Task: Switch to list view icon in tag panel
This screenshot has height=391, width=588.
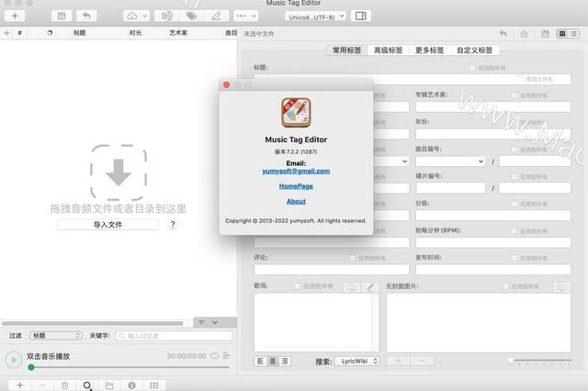Action: tap(573, 34)
